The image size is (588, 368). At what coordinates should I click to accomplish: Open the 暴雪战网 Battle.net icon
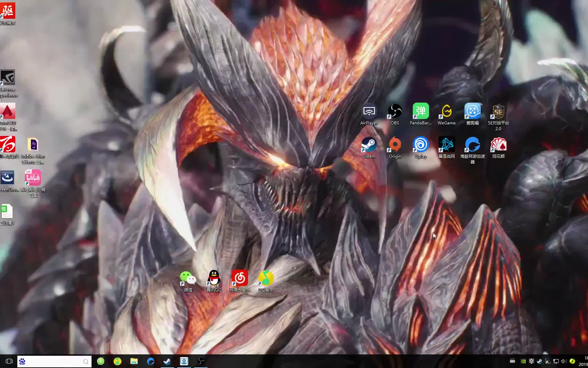[x=446, y=148]
